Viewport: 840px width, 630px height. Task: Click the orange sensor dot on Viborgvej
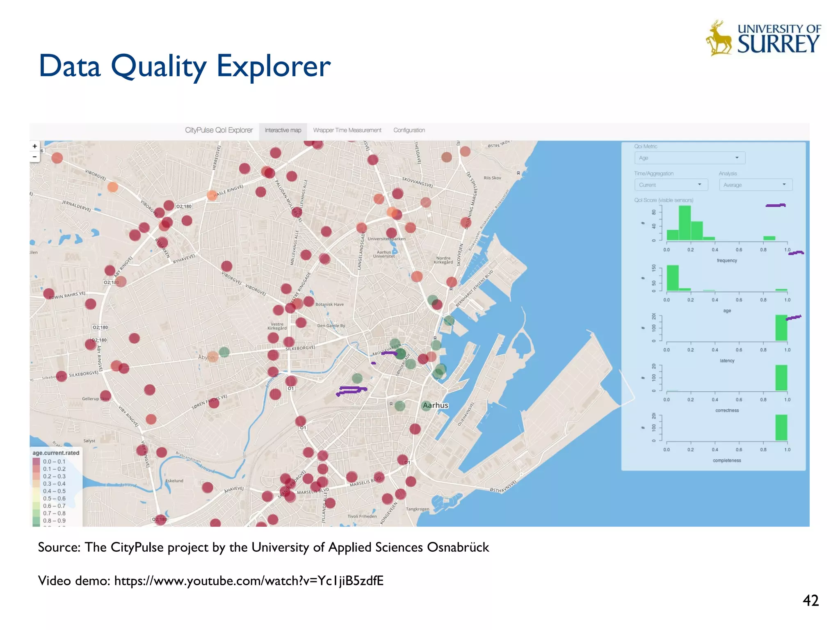coord(112,187)
